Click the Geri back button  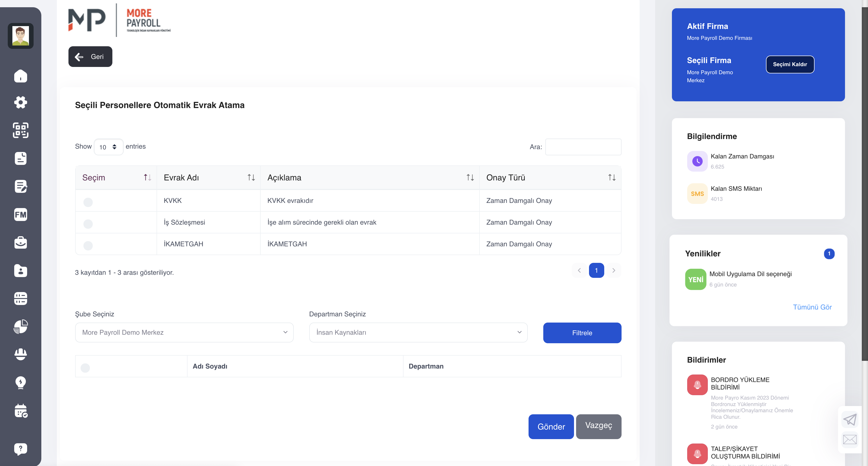tap(90, 57)
